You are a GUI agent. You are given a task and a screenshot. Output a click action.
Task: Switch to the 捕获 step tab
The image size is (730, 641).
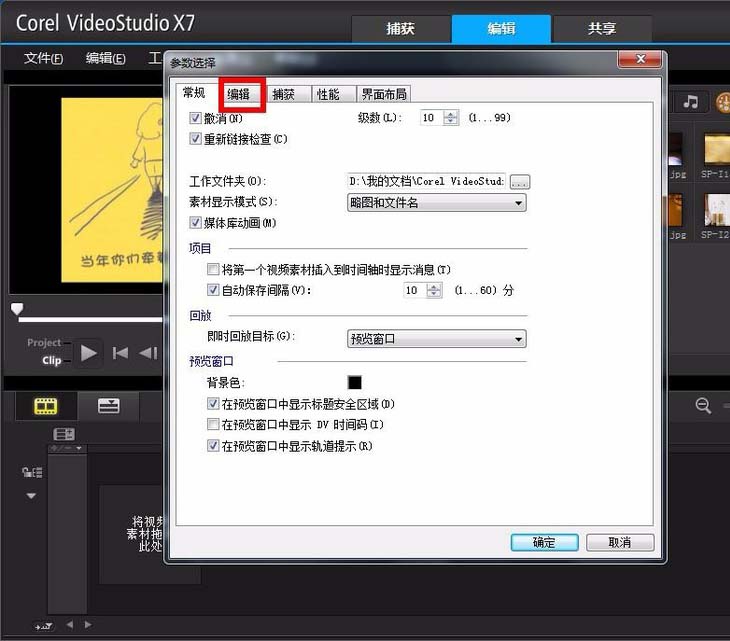[x=400, y=29]
